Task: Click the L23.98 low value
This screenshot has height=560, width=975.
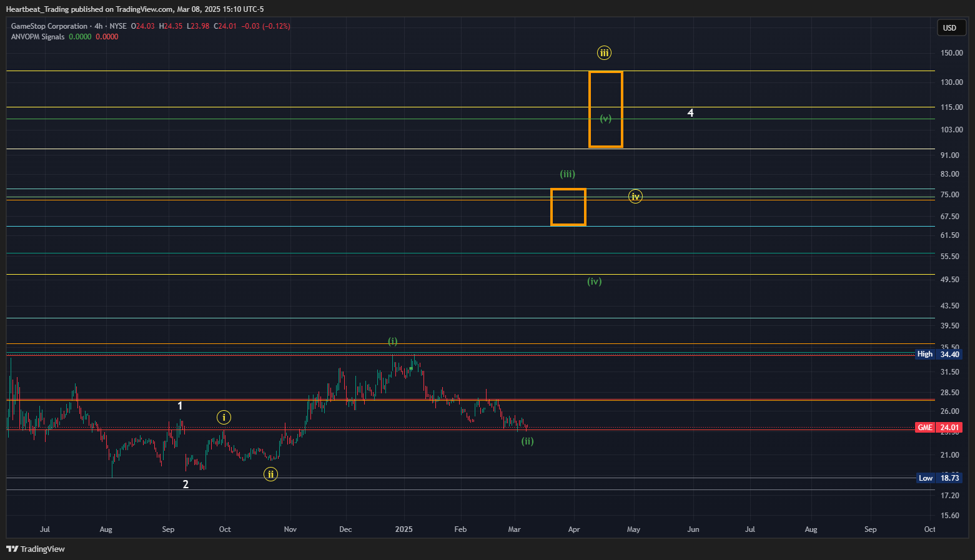Action: 198,26
